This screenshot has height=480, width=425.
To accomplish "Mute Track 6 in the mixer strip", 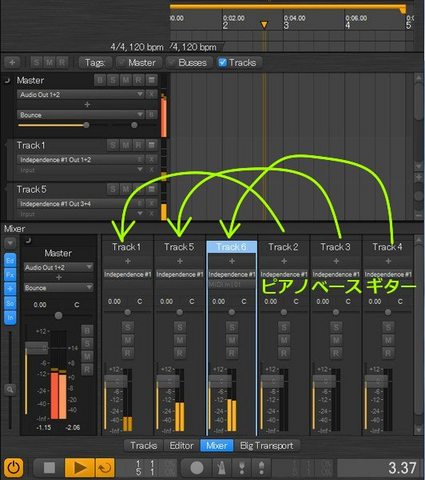I will click(232, 340).
